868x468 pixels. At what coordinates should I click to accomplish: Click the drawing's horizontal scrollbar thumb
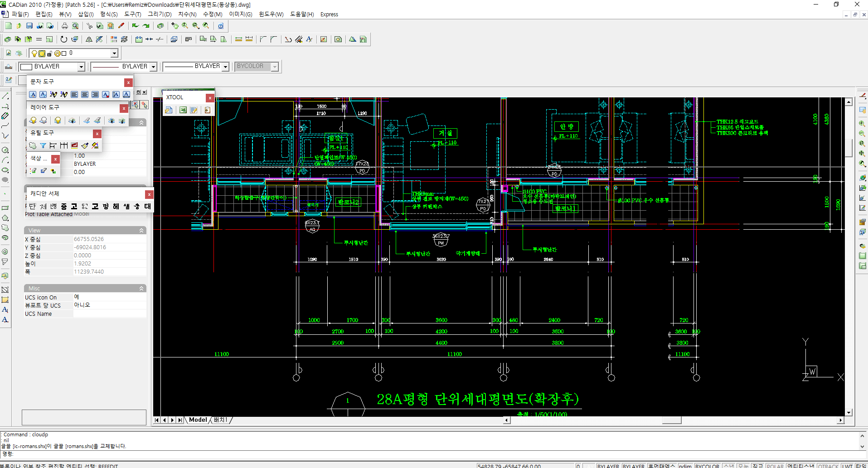point(672,420)
